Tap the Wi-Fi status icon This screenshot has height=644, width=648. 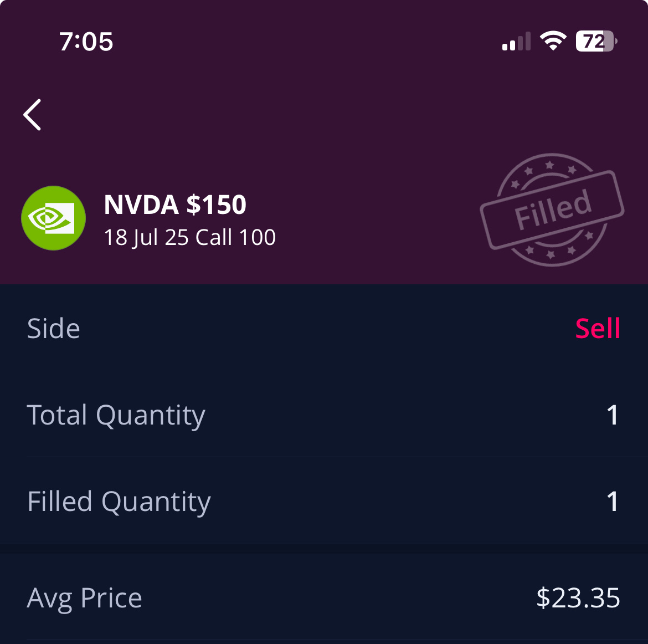[553, 41]
